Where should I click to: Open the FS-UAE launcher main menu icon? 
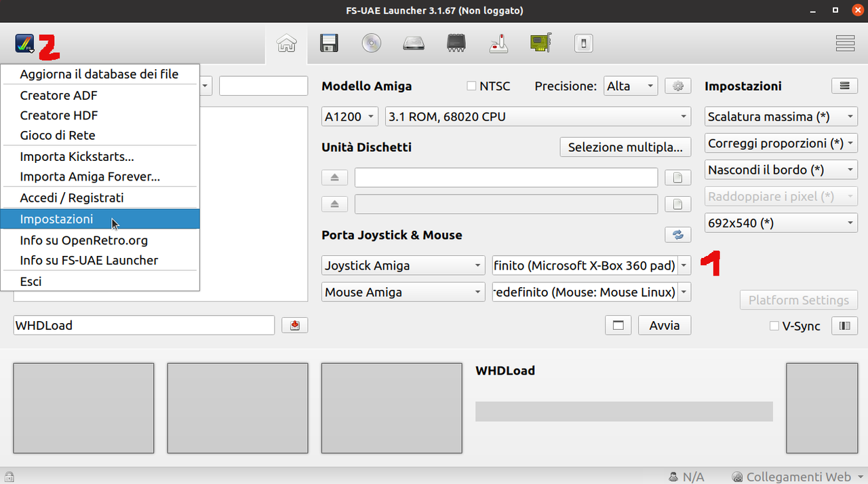(x=24, y=44)
